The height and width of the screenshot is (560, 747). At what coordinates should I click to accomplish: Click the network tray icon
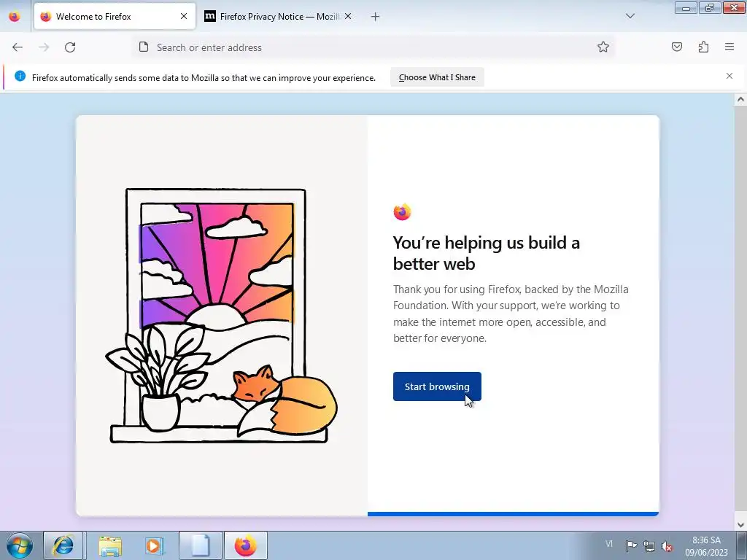tap(649, 545)
